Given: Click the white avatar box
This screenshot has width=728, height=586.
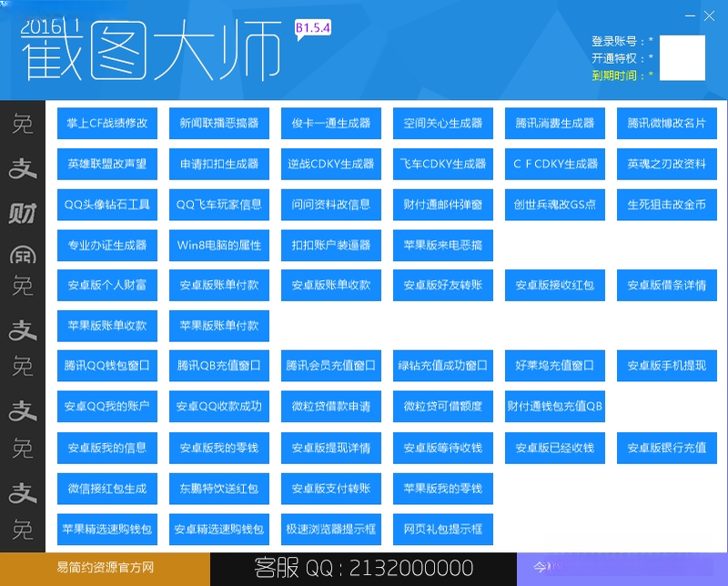Looking at the screenshot, I should [x=682, y=58].
